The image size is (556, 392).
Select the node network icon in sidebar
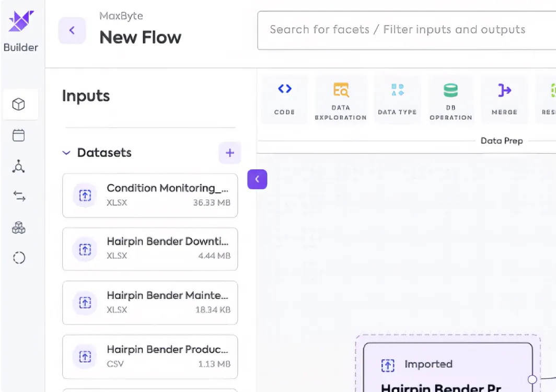tap(19, 166)
